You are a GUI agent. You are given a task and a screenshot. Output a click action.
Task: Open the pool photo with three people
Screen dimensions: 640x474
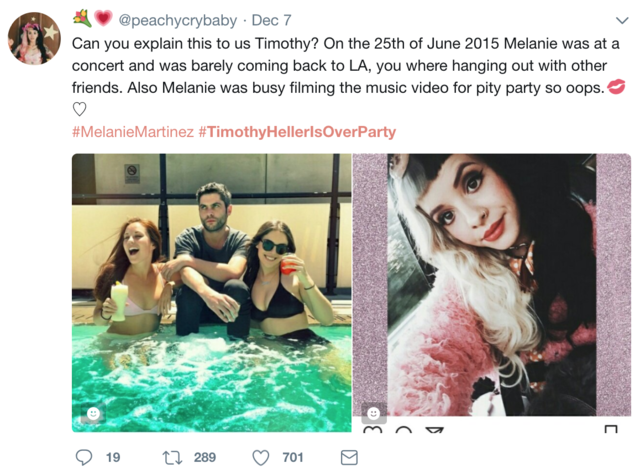(211, 292)
